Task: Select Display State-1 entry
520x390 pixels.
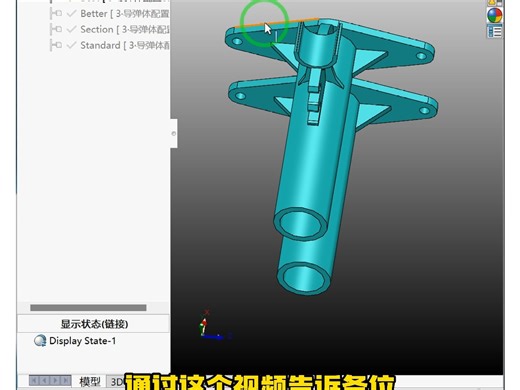Action: click(75, 341)
